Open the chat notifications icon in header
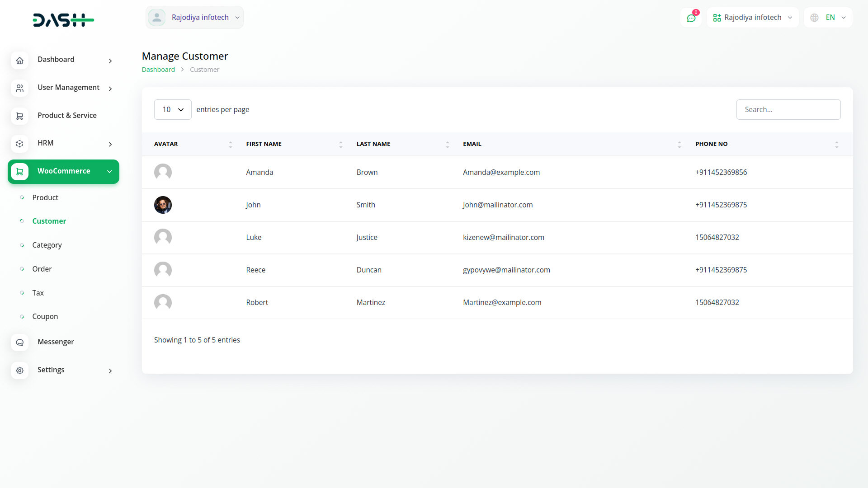The image size is (868, 488). point(691,18)
